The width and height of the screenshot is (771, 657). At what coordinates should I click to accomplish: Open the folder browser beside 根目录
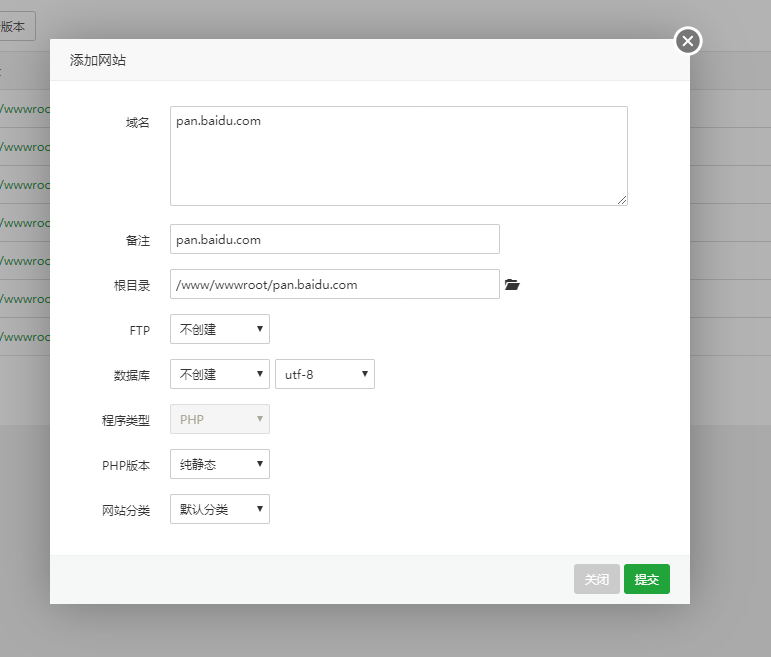[512, 285]
